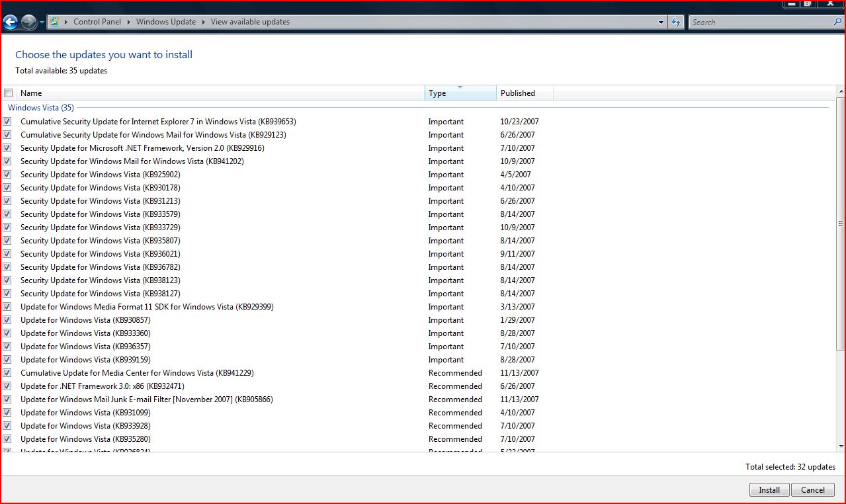
Task: Click the scrollbar up arrow of update list
Action: point(841,92)
